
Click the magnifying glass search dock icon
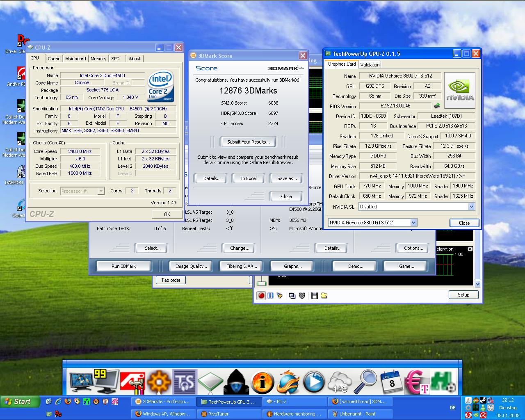365,381
